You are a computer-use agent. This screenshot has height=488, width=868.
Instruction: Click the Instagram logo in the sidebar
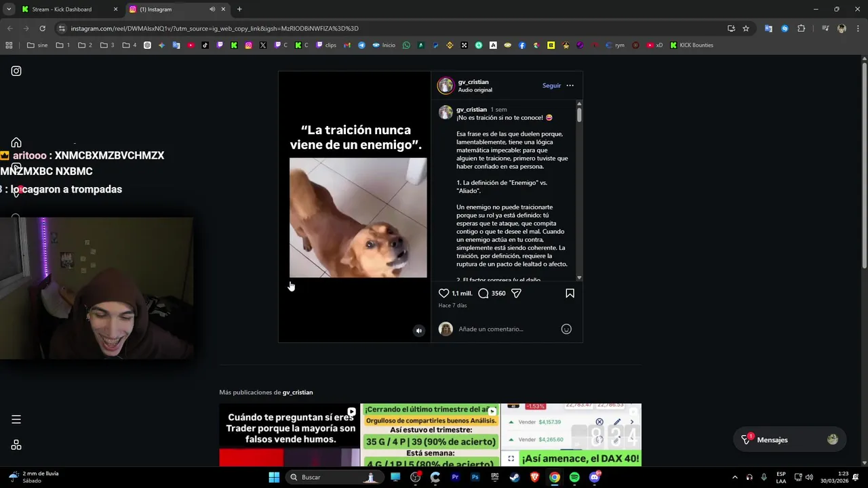[16, 71]
